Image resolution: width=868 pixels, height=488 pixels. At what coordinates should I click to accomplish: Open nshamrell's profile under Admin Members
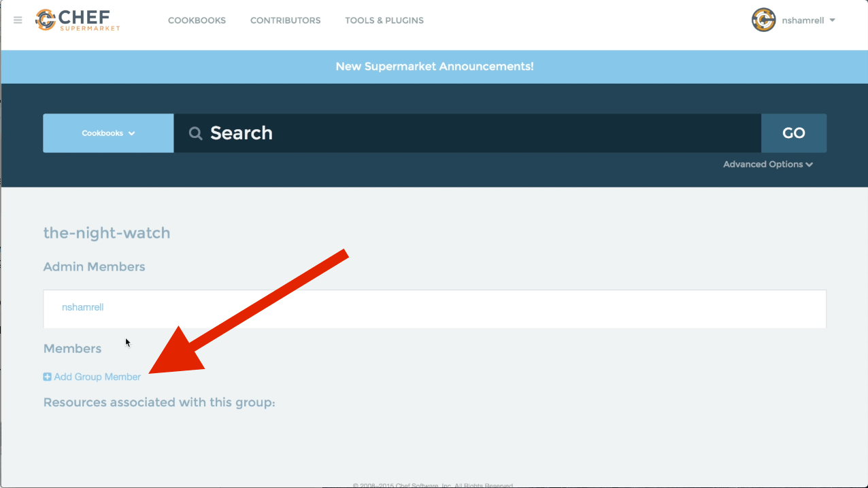pos(82,307)
